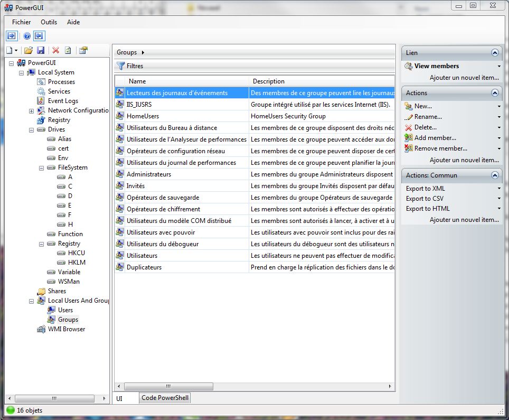Click the Services gear icon
The width and height of the screenshot is (509, 420).
point(41,91)
